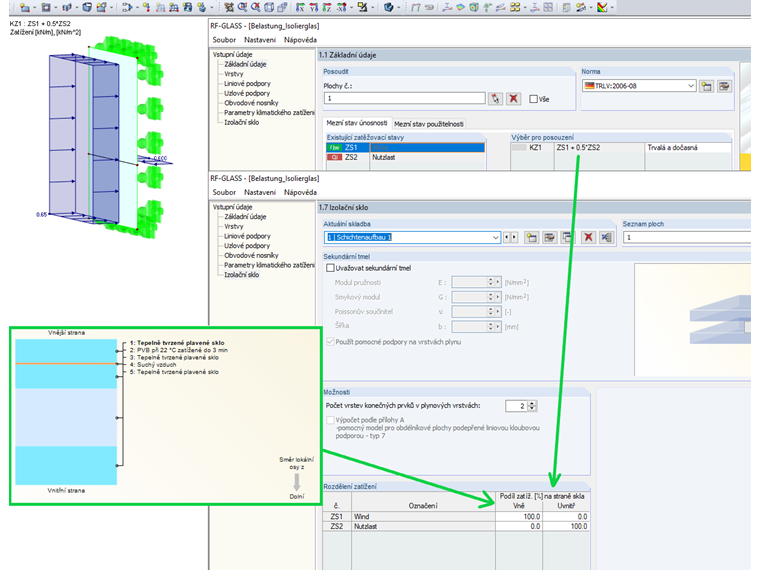The width and height of the screenshot is (760, 570).
Task: Click the stepper of Šířka b field
Action: 491,327
